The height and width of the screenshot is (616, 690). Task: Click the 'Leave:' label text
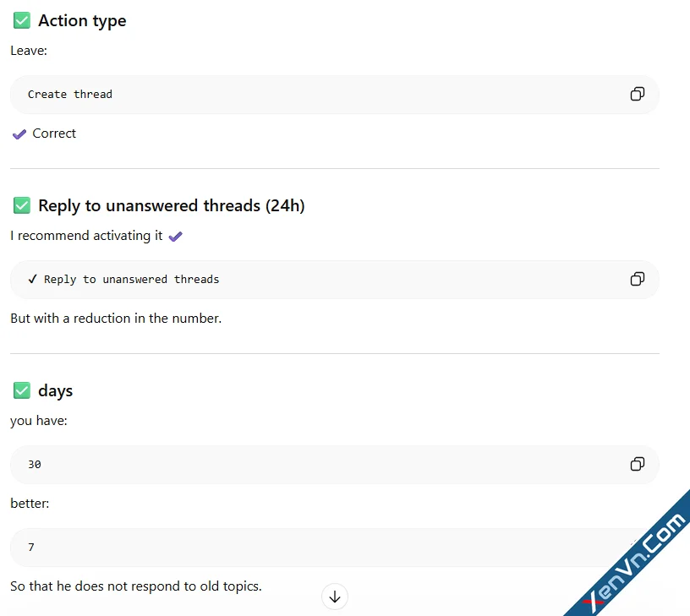(x=29, y=51)
